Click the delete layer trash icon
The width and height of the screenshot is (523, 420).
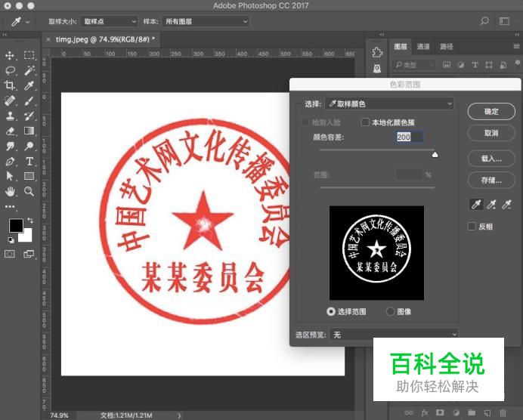pos(503,412)
